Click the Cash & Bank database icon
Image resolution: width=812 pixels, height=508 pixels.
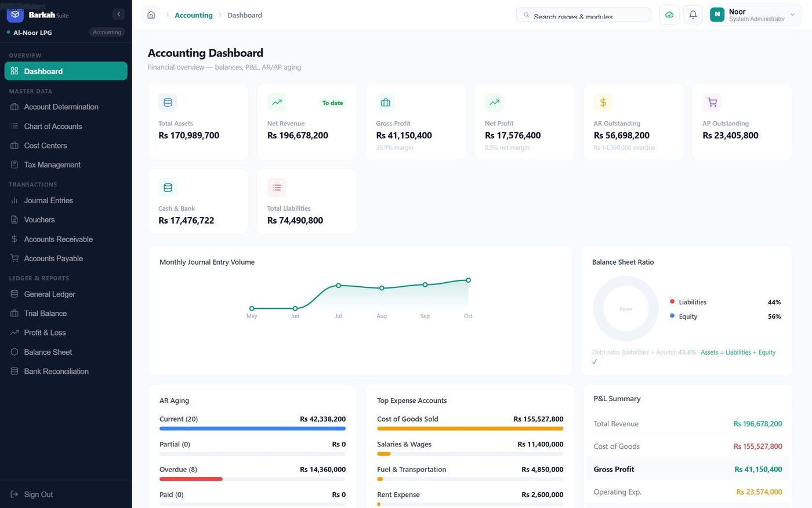tap(168, 188)
